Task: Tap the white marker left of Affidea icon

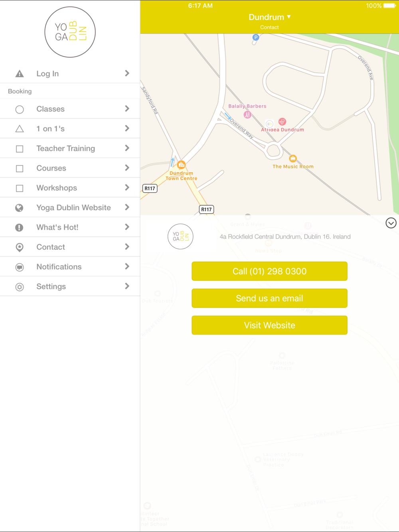Action: [x=270, y=124]
